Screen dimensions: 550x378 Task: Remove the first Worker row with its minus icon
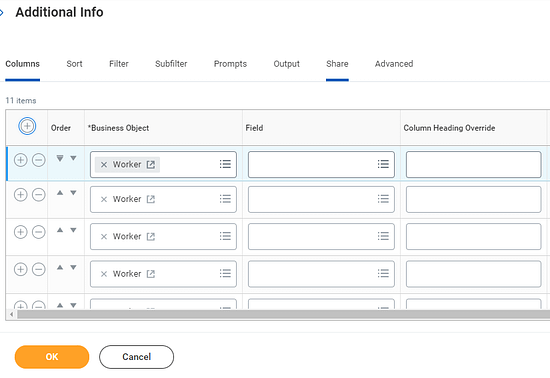coord(39,160)
